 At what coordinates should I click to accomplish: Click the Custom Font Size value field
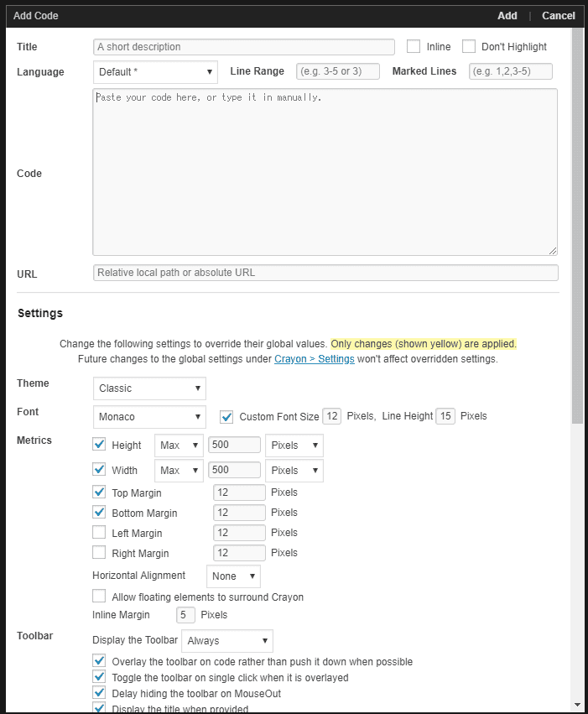[332, 416]
